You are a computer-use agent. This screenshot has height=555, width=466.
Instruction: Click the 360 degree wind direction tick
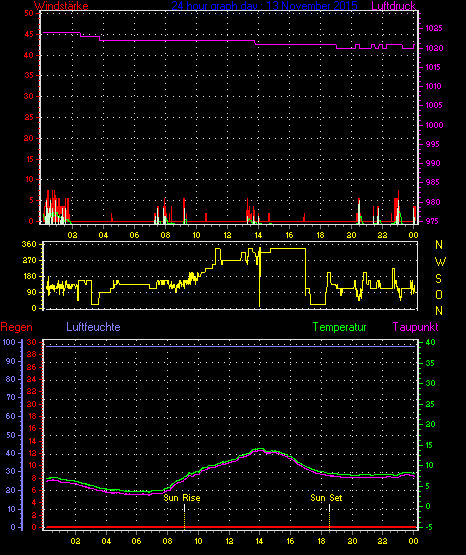[29, 244]
